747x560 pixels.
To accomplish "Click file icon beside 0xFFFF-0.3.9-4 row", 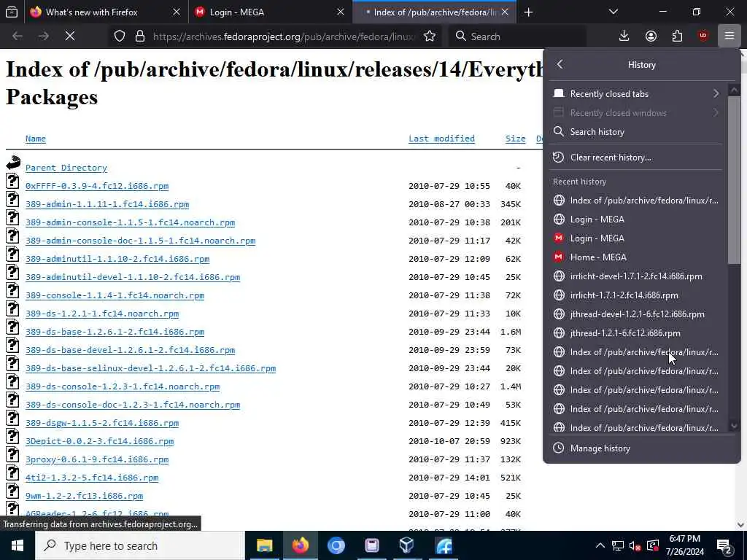I will point(13,181).
